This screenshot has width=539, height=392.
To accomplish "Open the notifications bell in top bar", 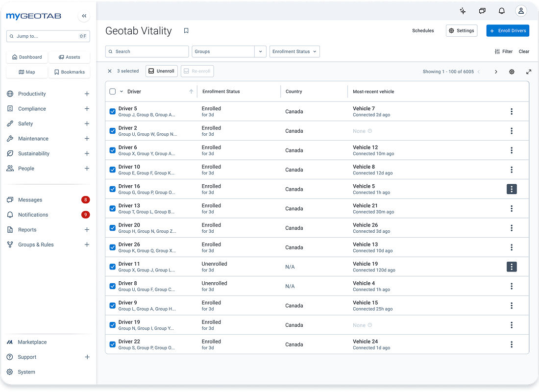I will (502, 11).
